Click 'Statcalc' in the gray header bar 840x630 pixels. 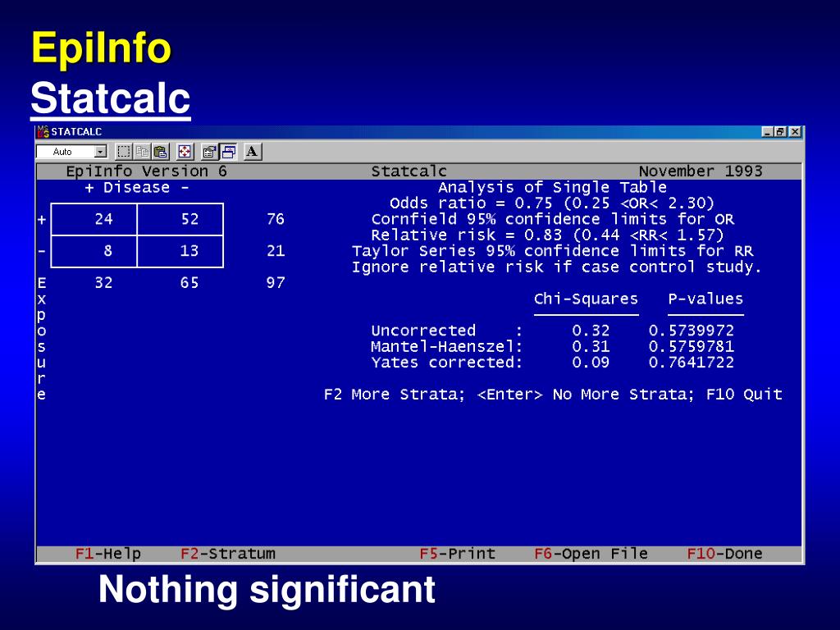(x=409, y=171)
